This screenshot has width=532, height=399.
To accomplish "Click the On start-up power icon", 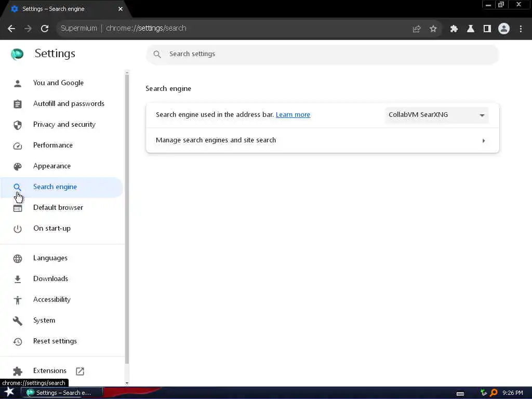I will tap(17, 229).
